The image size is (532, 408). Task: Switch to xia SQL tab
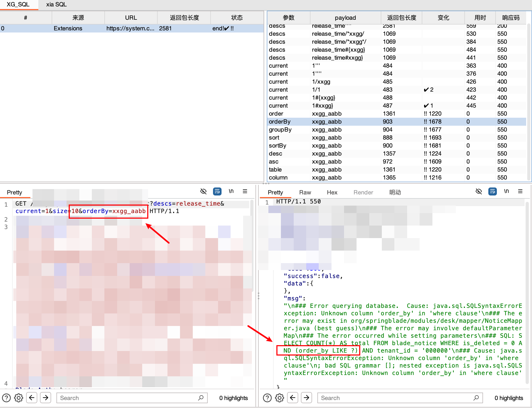pos(56,5)
